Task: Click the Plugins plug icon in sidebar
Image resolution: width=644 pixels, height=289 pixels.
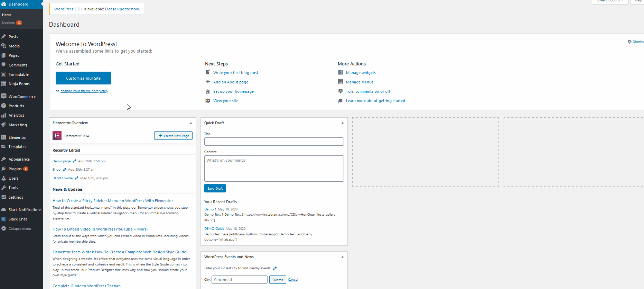Action: pos(4,169)
